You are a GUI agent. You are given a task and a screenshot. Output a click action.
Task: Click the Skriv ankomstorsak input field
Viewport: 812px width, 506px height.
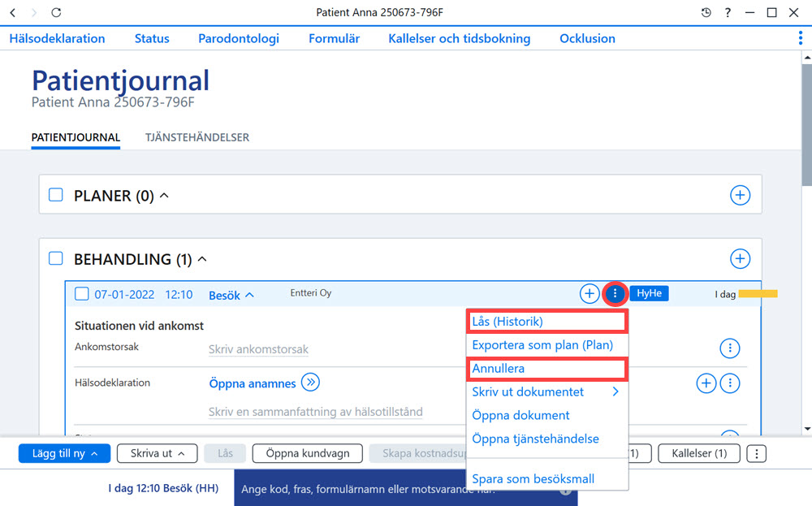tap(258, 349)
